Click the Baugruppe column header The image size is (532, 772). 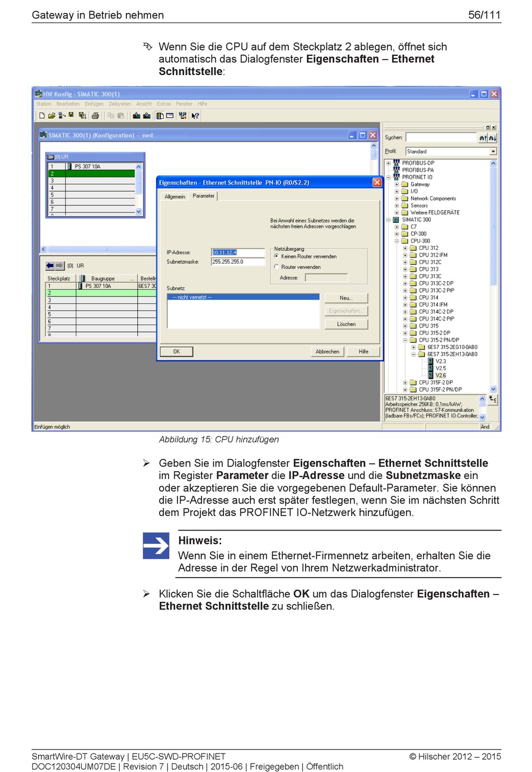tap(106, 278)
